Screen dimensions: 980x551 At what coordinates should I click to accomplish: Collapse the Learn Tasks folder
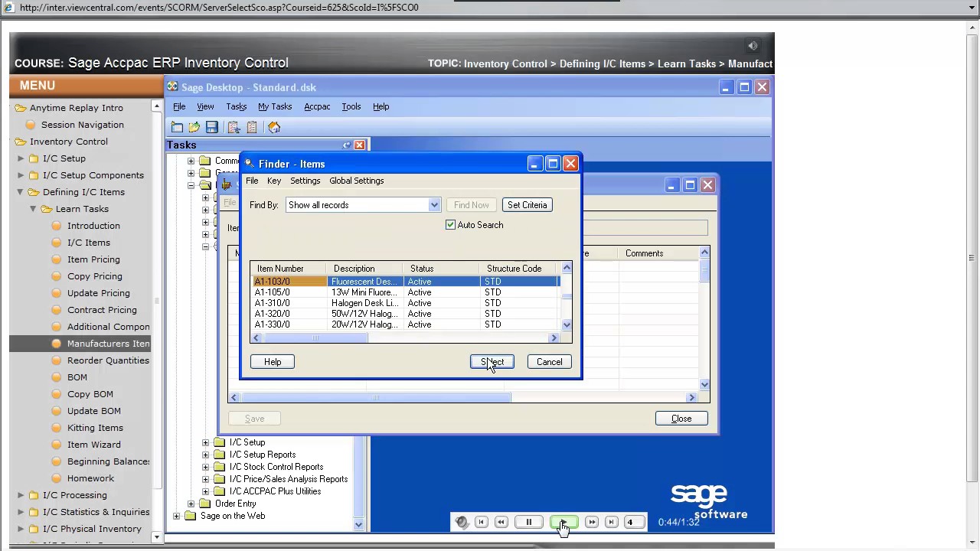(34, 209)
